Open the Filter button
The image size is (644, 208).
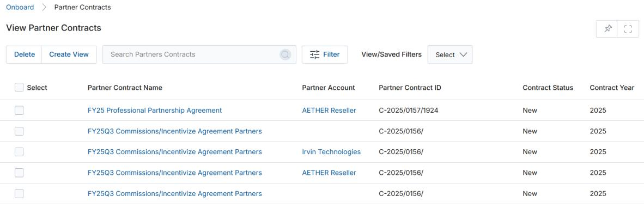325,54
